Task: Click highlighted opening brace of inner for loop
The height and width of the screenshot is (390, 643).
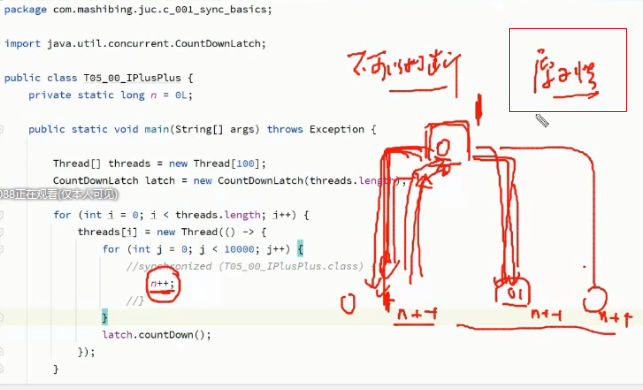Action: click(300, 249)
